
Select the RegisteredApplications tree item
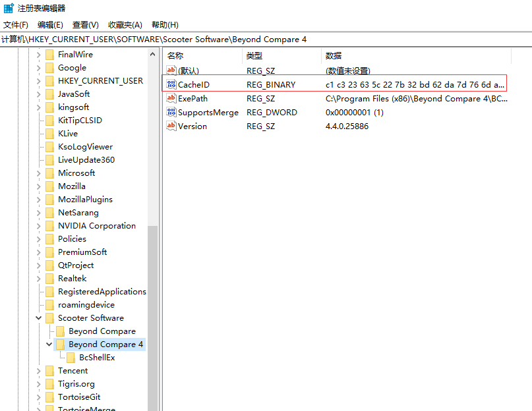point(102,292)
